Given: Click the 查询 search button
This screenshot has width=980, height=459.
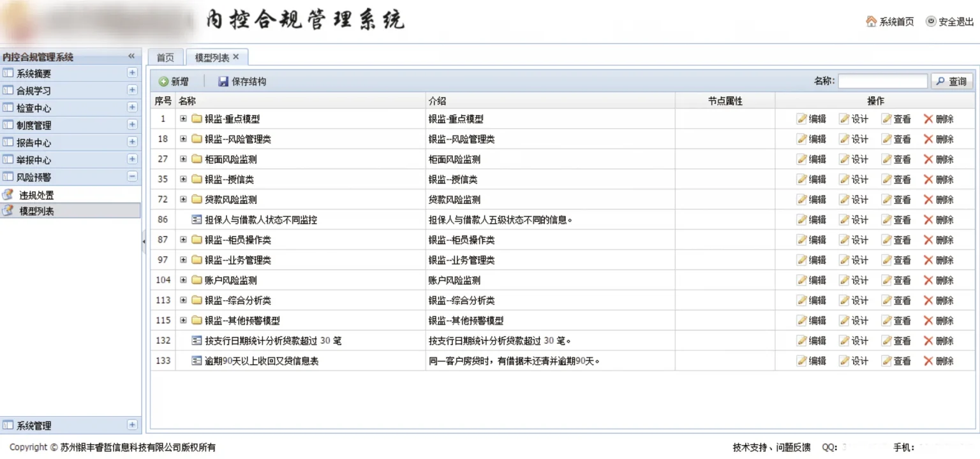Looking at the screenshot, I should coord(951,82).
